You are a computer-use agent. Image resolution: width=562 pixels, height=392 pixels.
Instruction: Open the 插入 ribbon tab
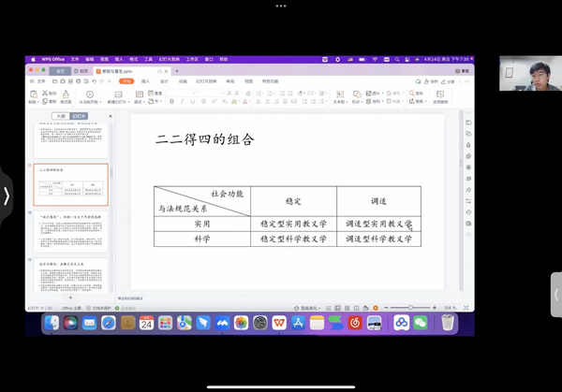click(x=145, y=81)
